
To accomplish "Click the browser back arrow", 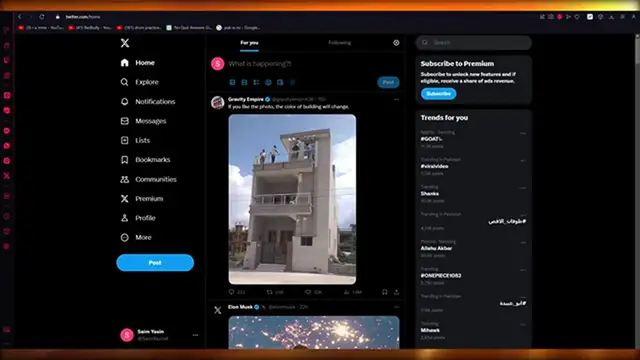I will coord(20,17).
